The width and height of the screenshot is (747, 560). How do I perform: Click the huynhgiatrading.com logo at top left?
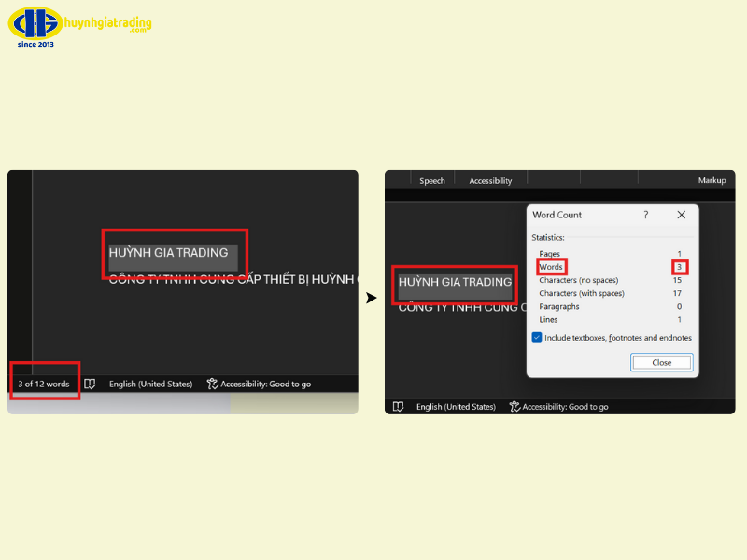(x=84, y=27)
